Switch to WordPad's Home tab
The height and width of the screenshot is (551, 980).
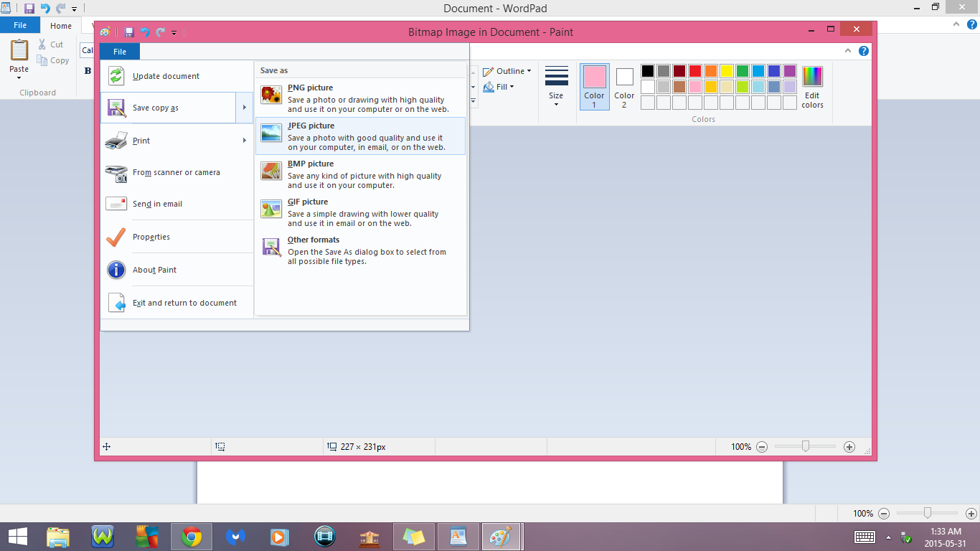point(60,25)
